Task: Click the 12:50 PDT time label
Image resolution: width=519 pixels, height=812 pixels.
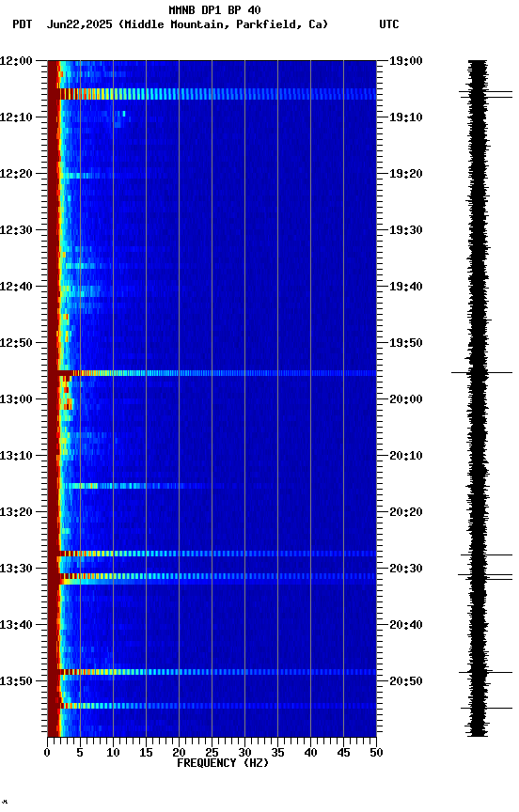Action: pos(16,343)
